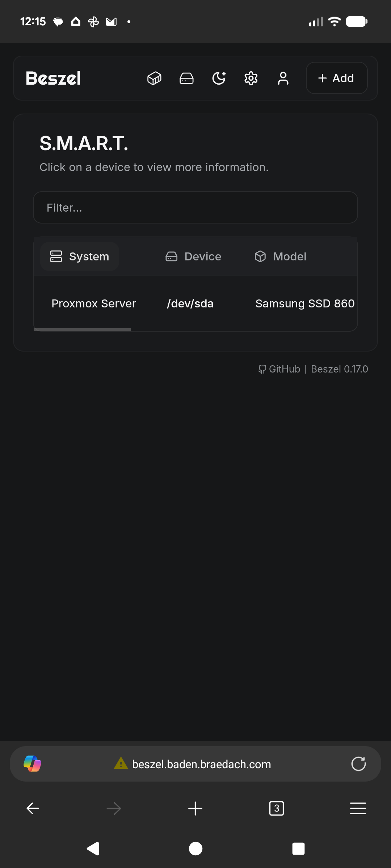Image resolution: width=391 pixels, height=868 pixels.
Task: Open the browser hamburger menu
Action: (x=358, y=808)
